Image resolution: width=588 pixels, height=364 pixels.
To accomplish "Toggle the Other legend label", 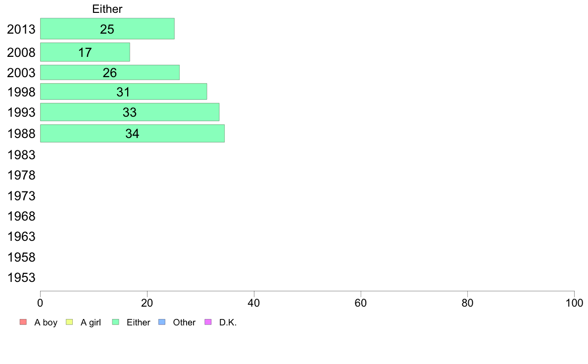I will (184, 322).
